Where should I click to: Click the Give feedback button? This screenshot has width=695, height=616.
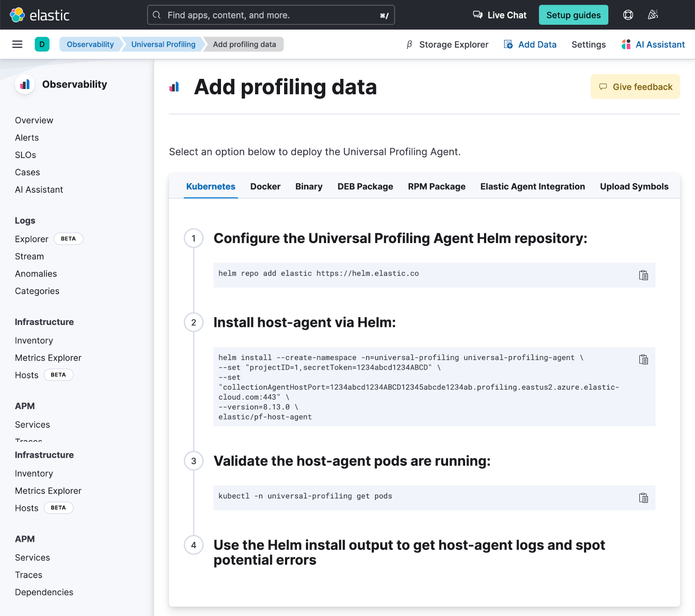coord(635,87)
